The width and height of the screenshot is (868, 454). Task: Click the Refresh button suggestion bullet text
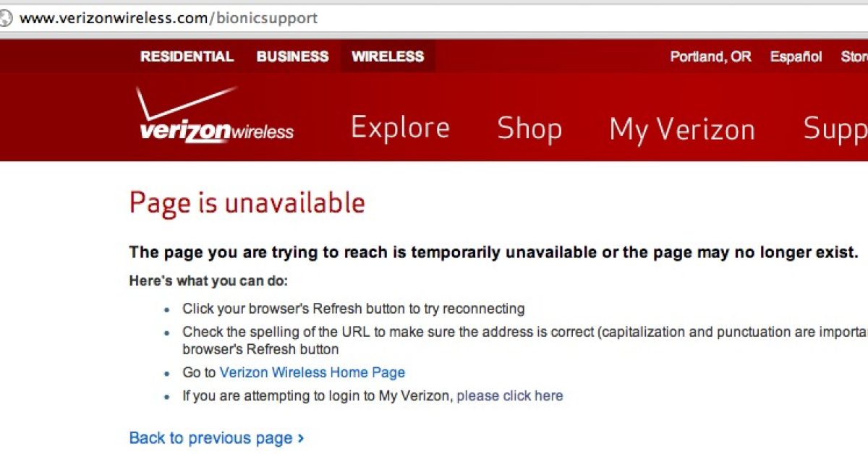[x=353, y=309]
